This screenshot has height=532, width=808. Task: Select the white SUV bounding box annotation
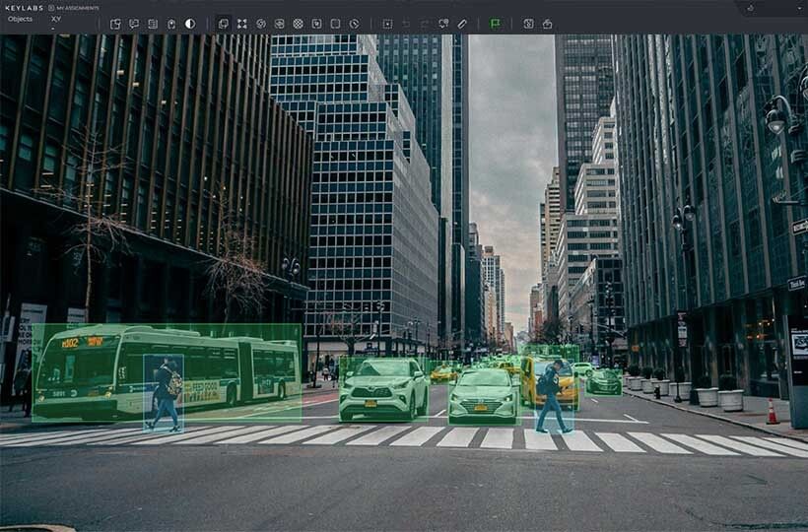click(x=383, y=388)
